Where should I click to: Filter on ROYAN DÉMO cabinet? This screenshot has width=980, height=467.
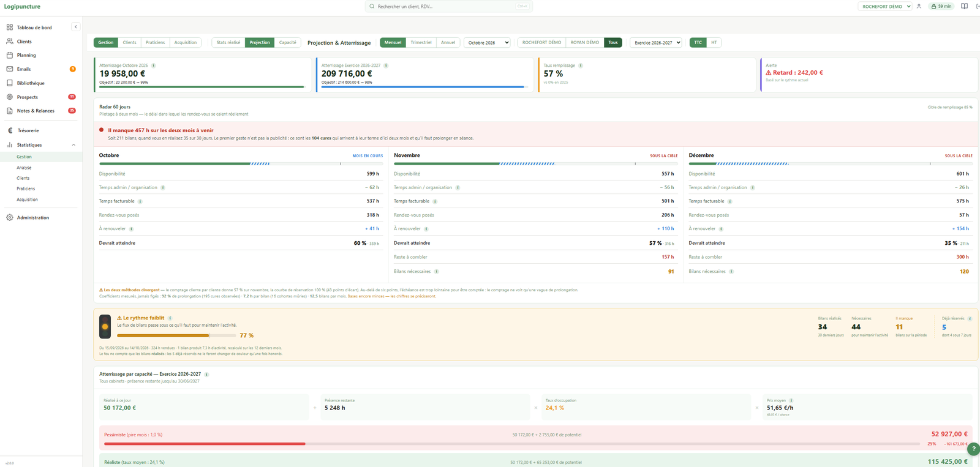tap(585, 42)
